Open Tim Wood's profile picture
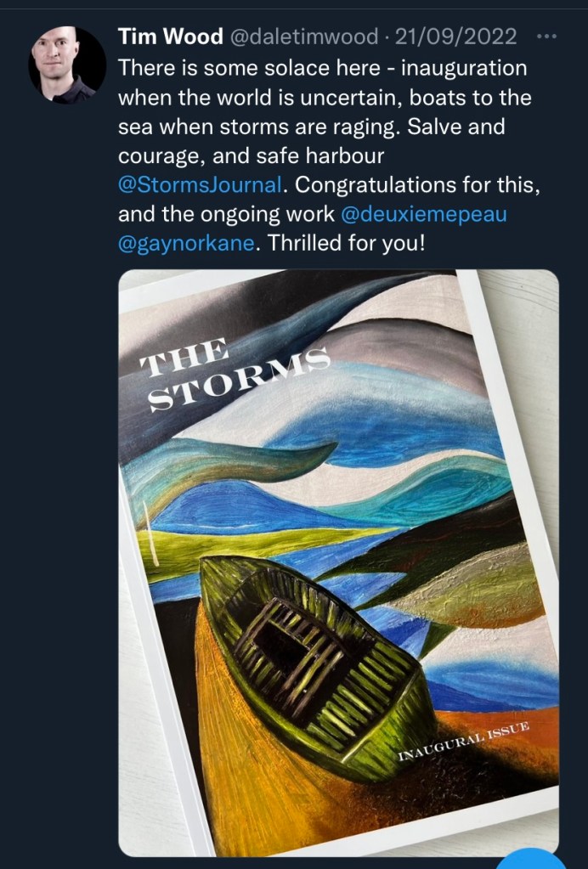The image size is (588, 869). 67,65
